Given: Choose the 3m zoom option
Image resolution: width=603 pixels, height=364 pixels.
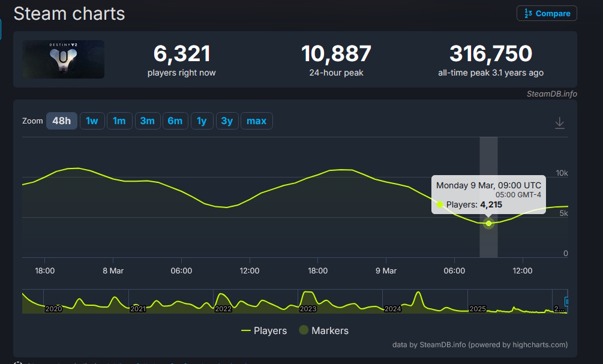Looking at the screenshot, I should 147,121.
